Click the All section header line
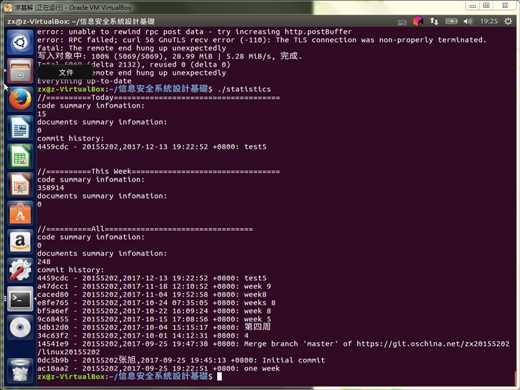 tap(145, 229)
